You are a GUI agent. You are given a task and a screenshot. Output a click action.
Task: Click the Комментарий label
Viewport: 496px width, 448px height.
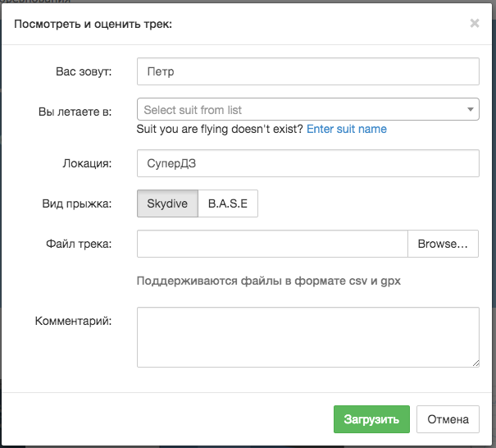pos(73,321)
